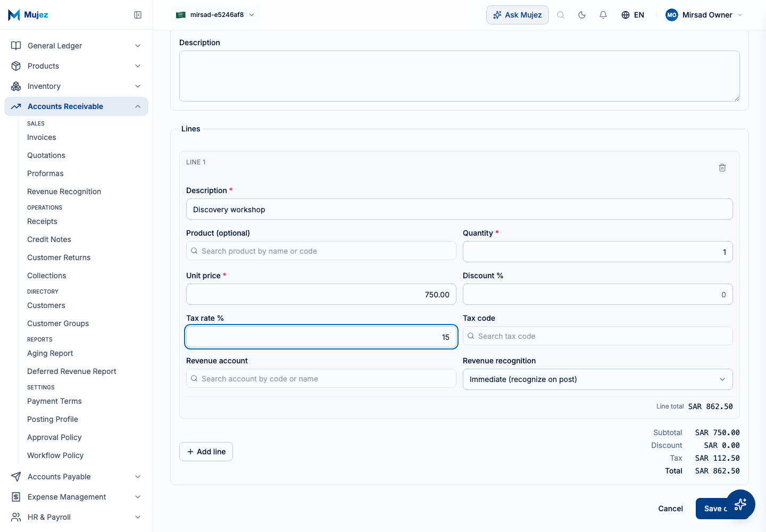Open Collections
The width and height of the screenshot is (766, 532).
tap(47, 276)
